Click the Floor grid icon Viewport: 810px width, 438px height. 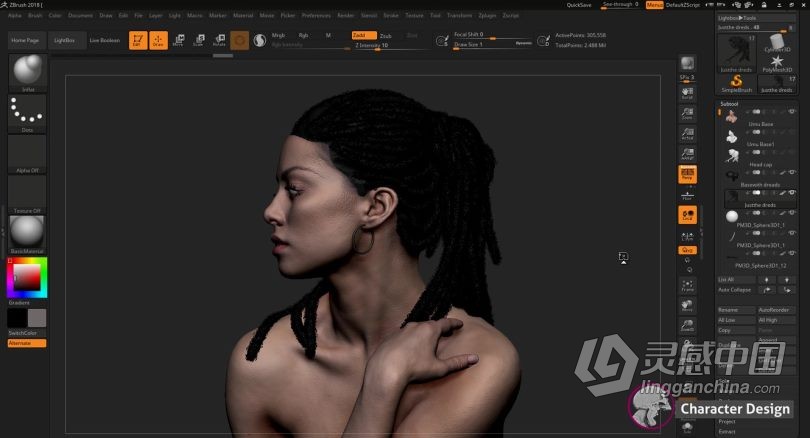tap(687, 195)
